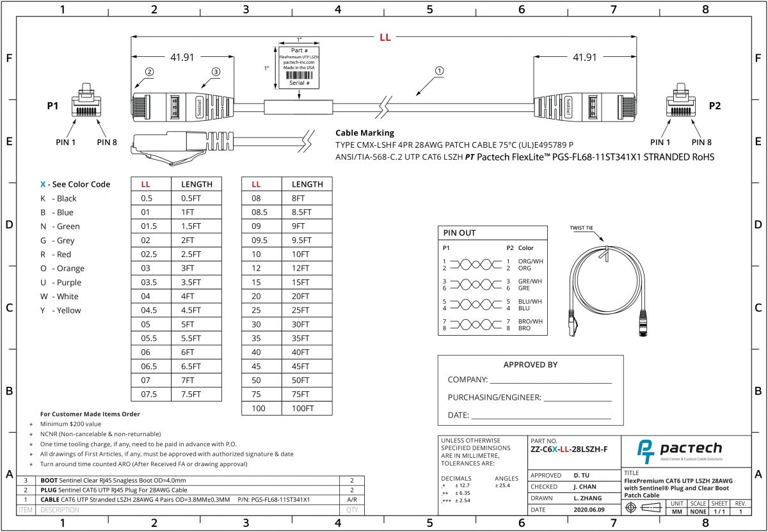The width and height of the screenshot is (768, 532).
Task: Click approver name 'D. TU'
Action: 581,475
